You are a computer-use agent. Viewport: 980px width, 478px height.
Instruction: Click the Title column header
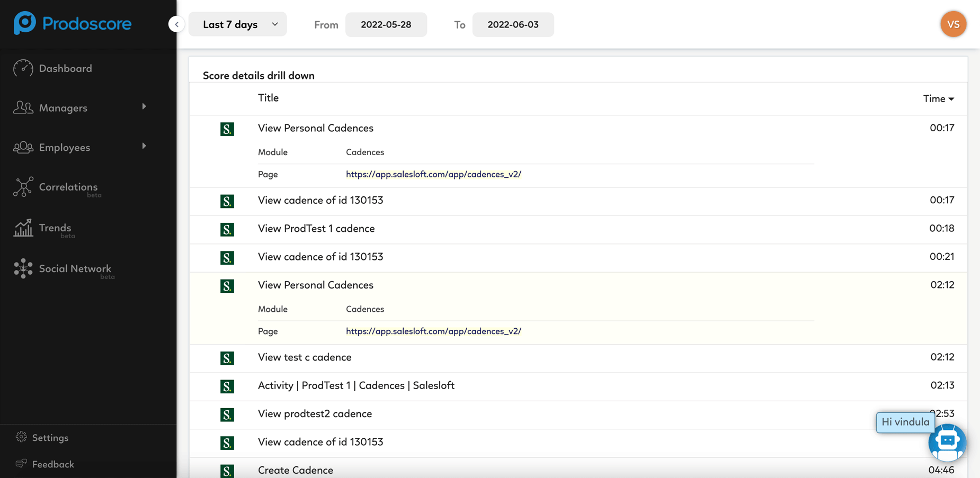point(268,98)
